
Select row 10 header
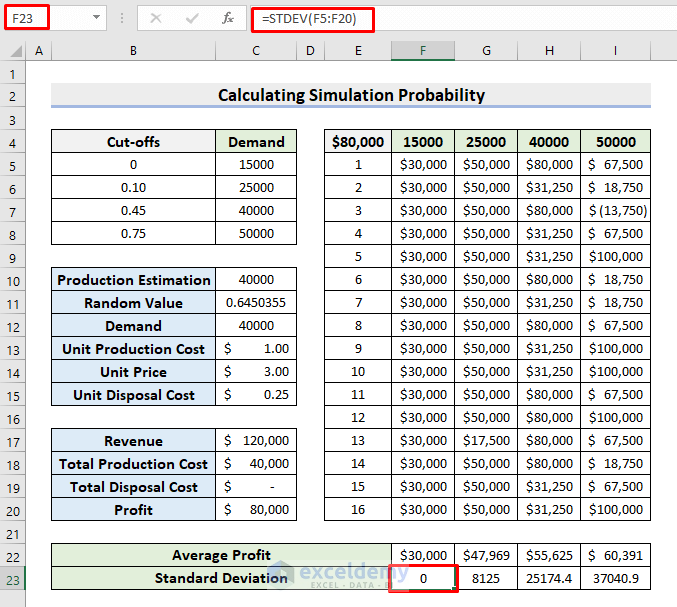coord(13,280)
